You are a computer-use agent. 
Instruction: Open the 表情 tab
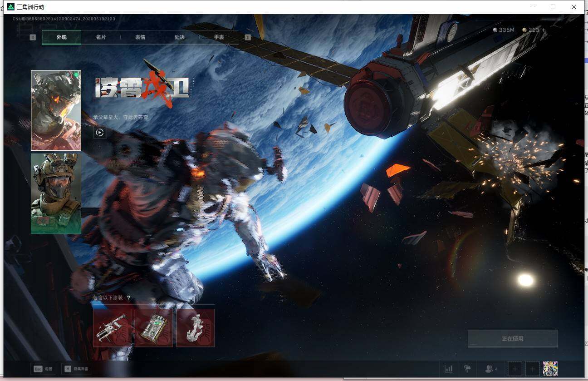(140, 37)
